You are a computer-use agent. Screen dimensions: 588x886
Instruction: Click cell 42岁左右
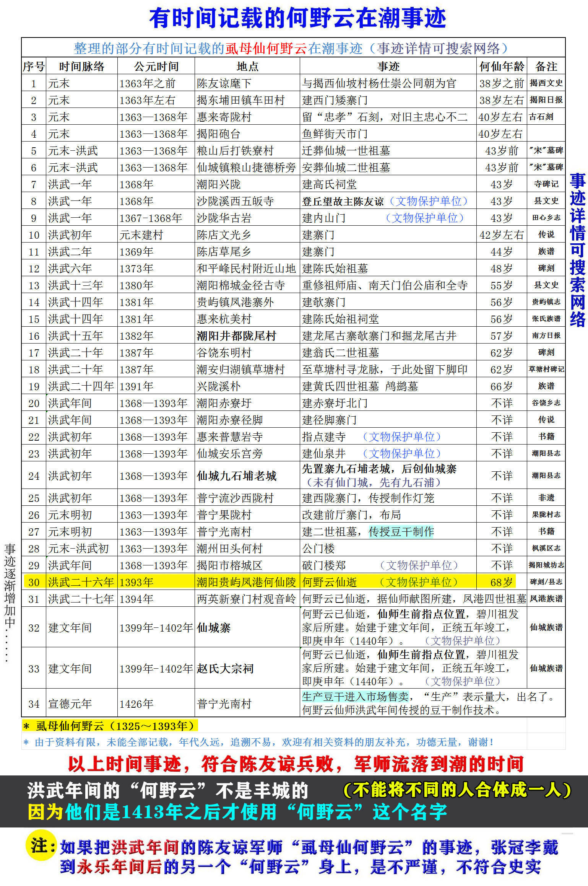pos(502,235)
